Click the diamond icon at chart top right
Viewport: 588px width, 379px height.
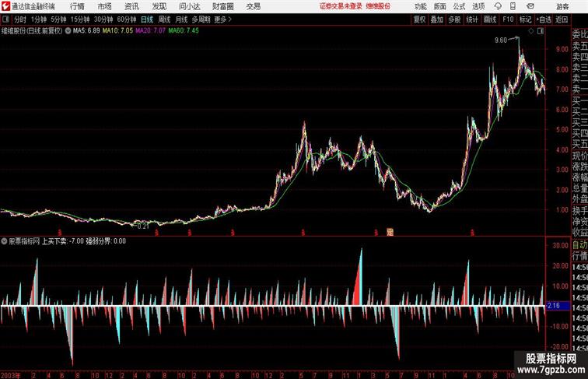(x=531, y=31)
